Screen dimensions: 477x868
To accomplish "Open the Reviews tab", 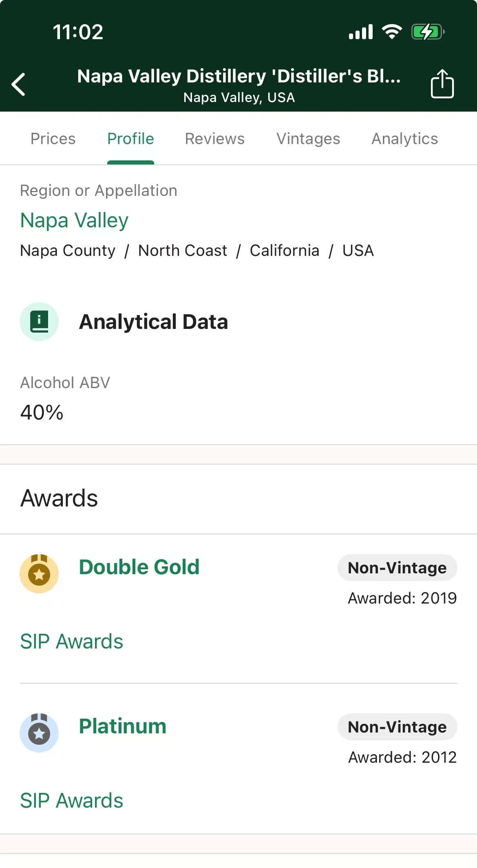I will click(214, 139).
